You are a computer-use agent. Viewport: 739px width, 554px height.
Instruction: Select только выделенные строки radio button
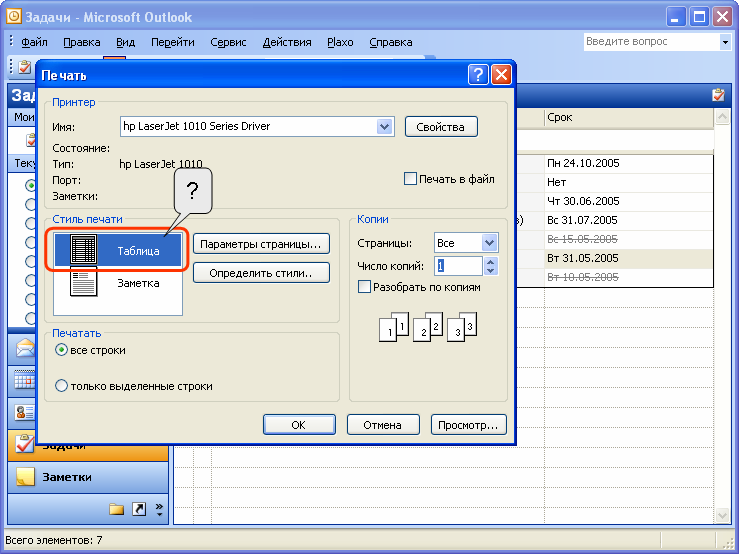pos(61,386)
